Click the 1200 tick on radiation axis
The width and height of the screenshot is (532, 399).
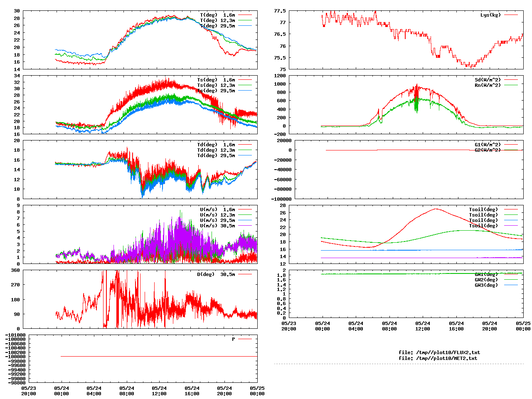click(280, 76)
